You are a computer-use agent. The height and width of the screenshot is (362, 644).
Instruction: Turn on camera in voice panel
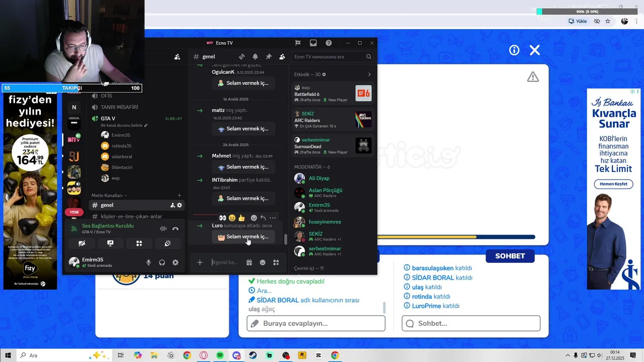[x=82, y=243]
